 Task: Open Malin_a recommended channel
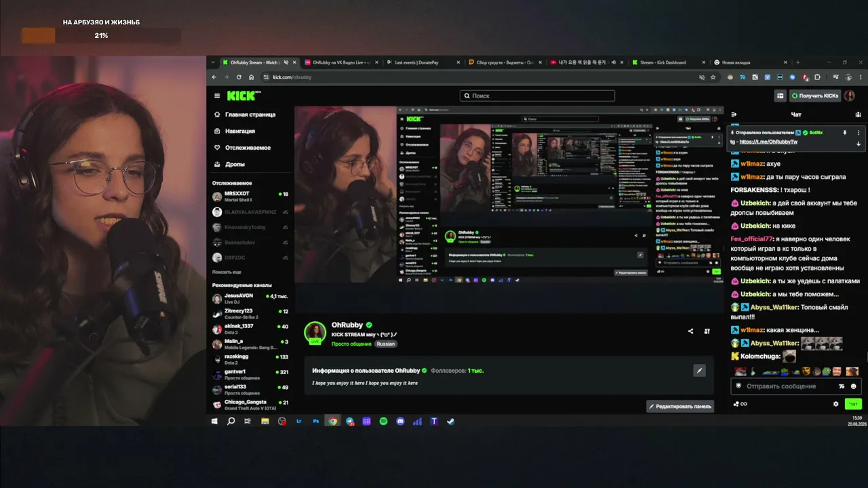[250, 344]
